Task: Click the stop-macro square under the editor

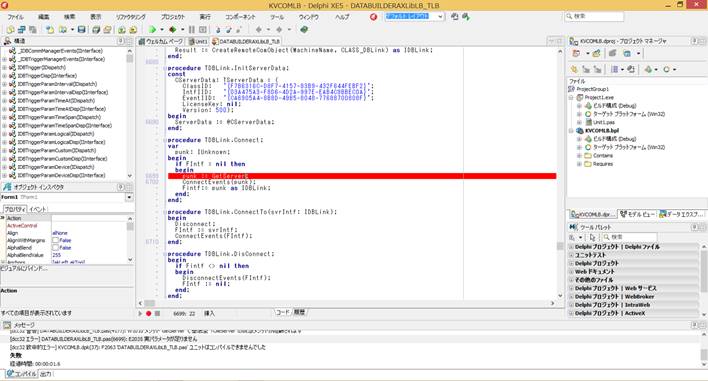Action: (x=157, y=313)
